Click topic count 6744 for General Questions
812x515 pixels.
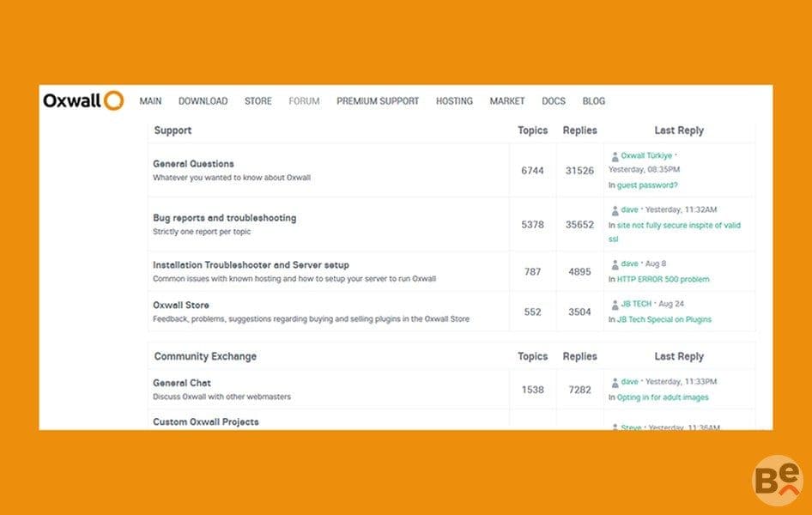pyautogui.click(x=532, y=171)
